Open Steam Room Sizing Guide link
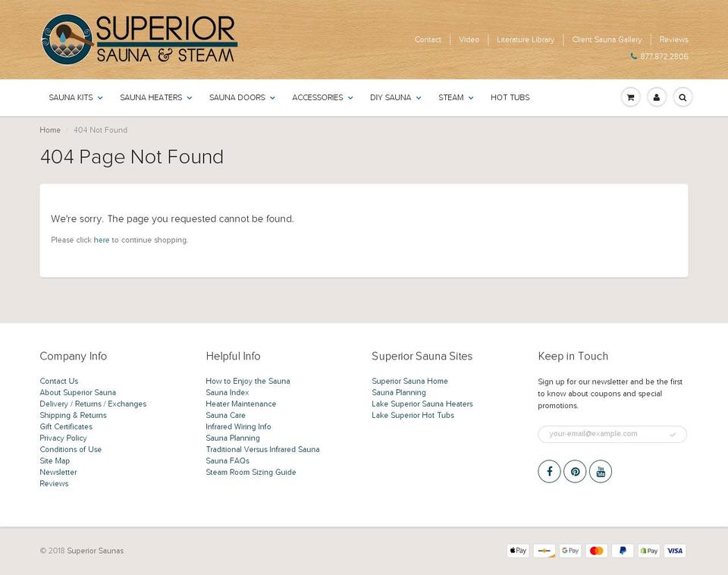 point(251,472)
